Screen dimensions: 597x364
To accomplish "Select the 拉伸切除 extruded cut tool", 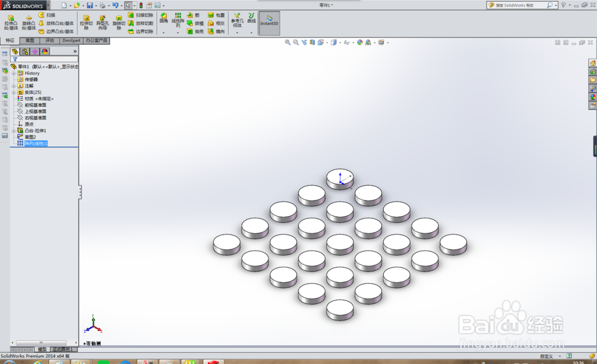I will (x=87, y=23).
